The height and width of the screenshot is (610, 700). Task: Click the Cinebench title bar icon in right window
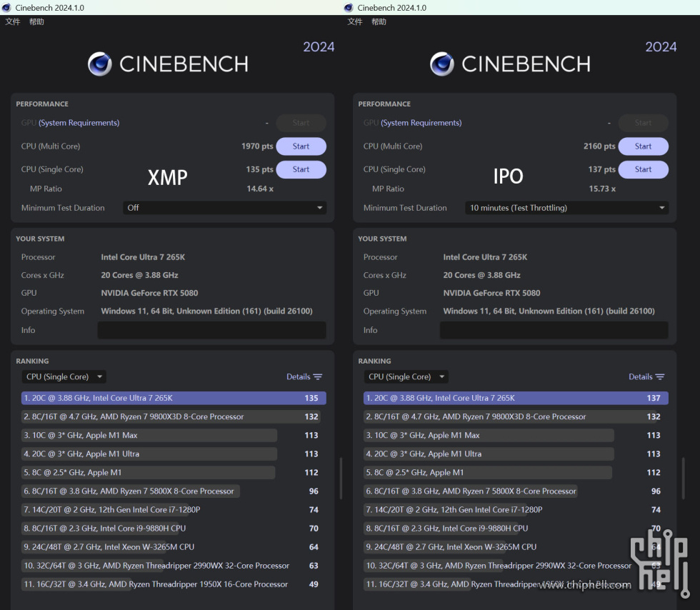click(x=349, y=8)
